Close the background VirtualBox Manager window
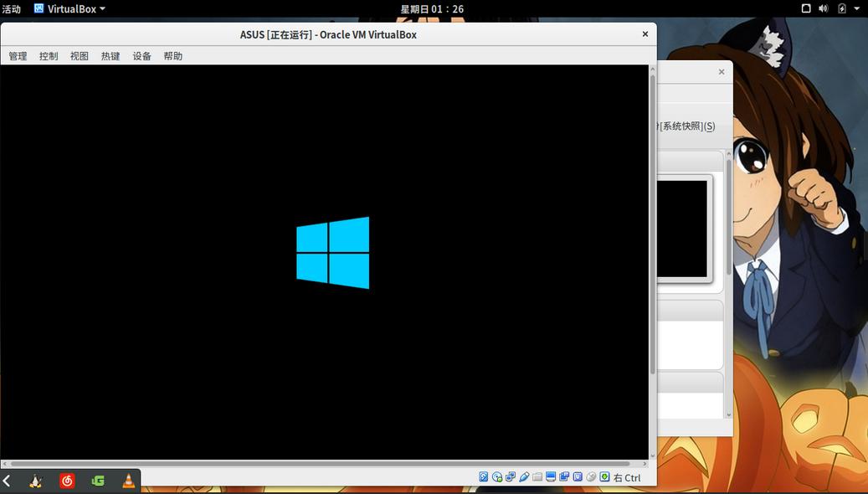The height and width of the screenshot is (494, 868). pyautogui.click(x=722, y=72)
